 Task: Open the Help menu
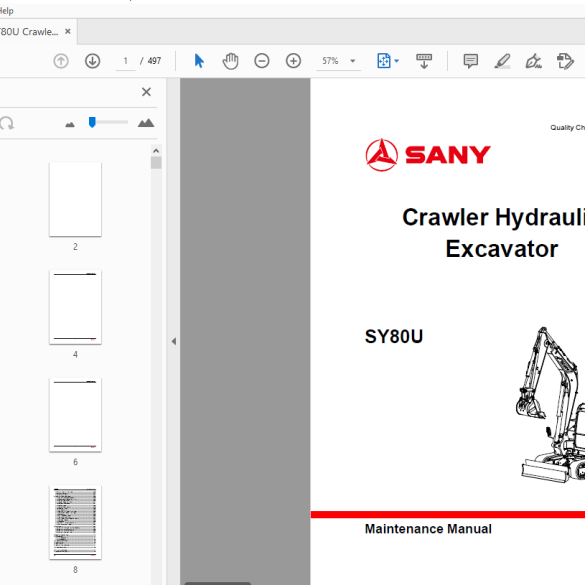point(6,11)
